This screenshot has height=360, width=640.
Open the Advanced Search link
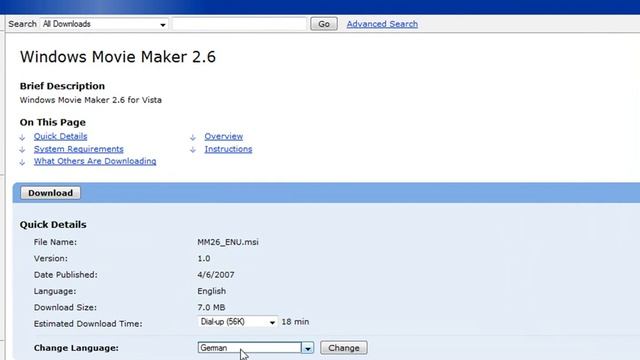tap(382, 24)
